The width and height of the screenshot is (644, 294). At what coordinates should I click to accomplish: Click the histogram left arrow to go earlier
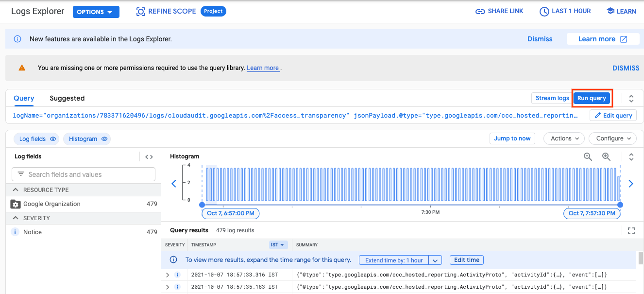click(x=174, y=184)
